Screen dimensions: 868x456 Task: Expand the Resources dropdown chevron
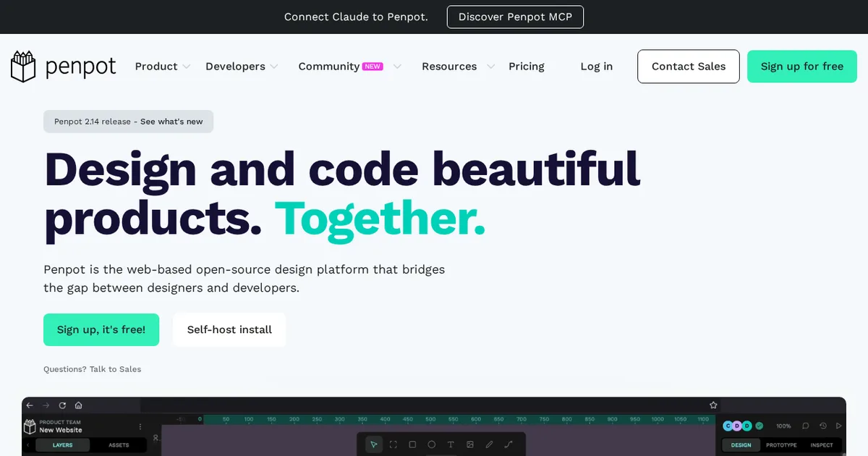(491, 67)
